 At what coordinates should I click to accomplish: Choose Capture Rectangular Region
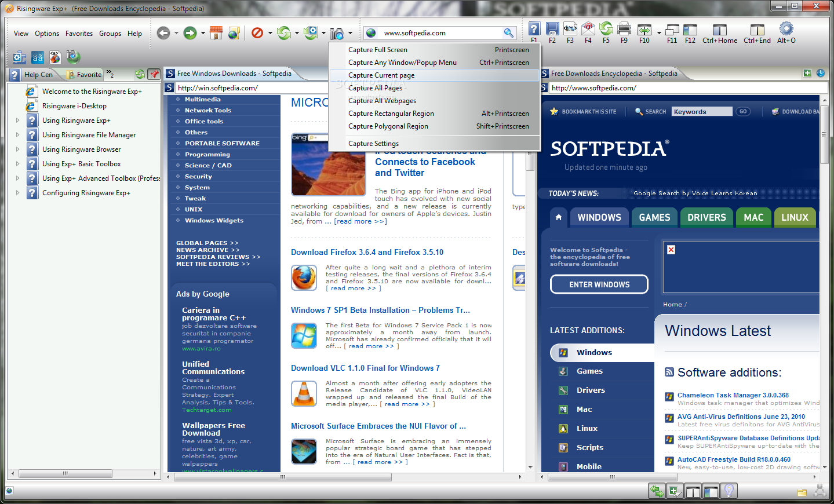coord(435,114)
